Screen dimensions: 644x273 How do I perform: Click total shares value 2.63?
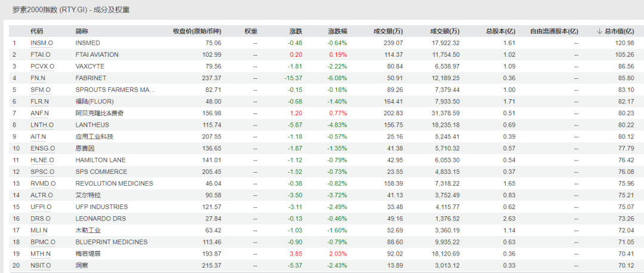(x=510, y=218)
